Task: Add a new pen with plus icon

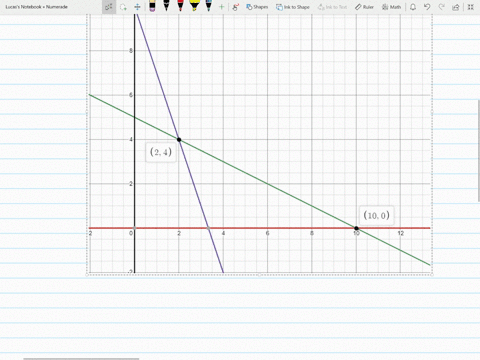Action: (x=221, y=7)
